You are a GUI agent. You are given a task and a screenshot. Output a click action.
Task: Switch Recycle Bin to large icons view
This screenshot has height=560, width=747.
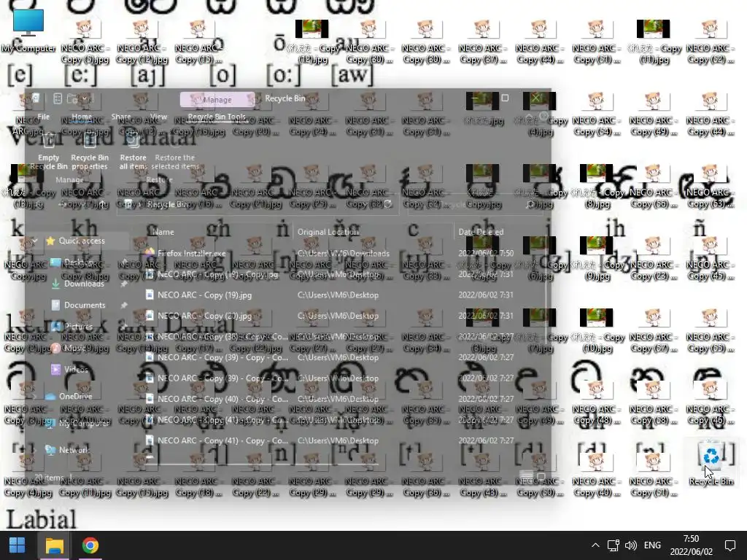coord(541,475)
